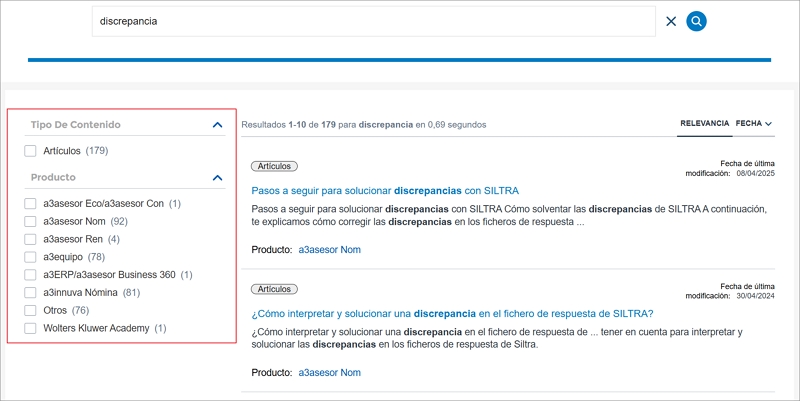Viewport: 800px width, 401px height.
Task: Click the chevron next to FECHA
Action: 768,124
